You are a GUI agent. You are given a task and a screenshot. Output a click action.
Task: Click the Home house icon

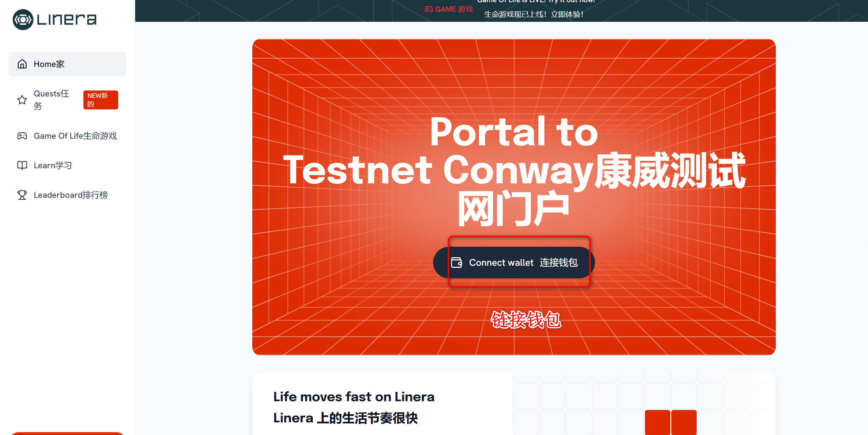(22, 64)
